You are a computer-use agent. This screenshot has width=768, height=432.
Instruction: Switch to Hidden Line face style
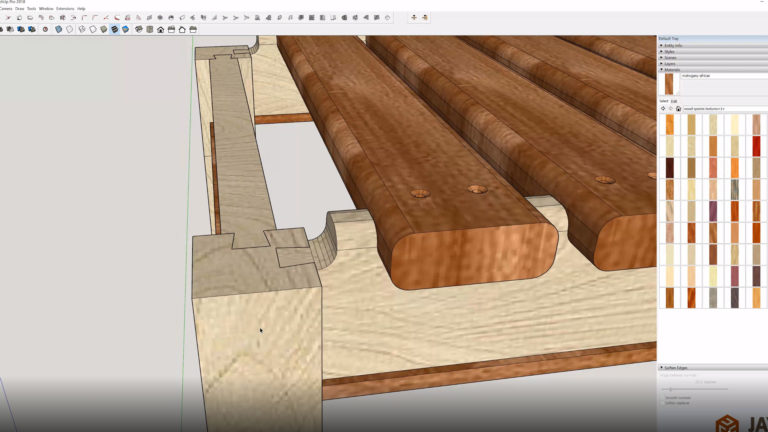93,29
